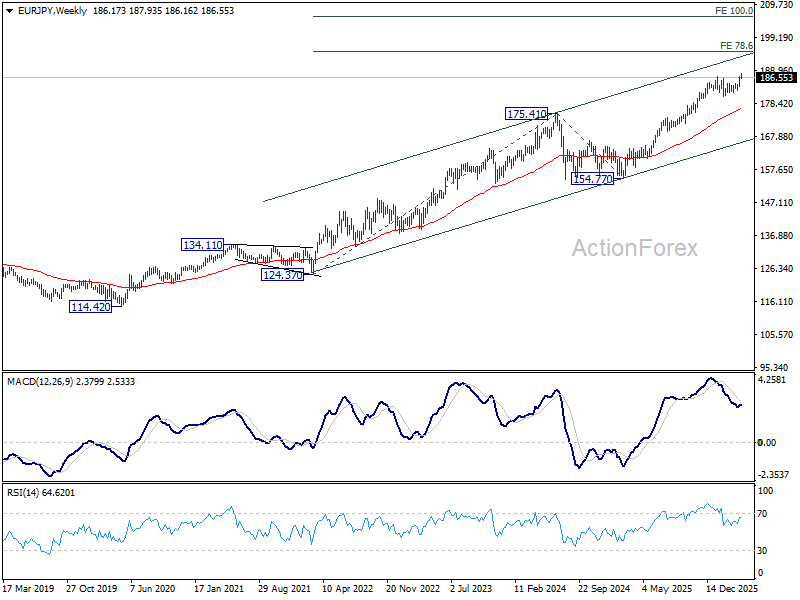
Task: Click the 134.110 price label
Action: click(201, 245)
